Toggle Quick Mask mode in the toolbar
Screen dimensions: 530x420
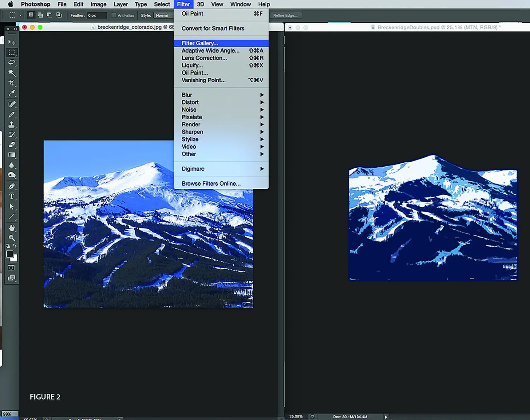[11, 268]
